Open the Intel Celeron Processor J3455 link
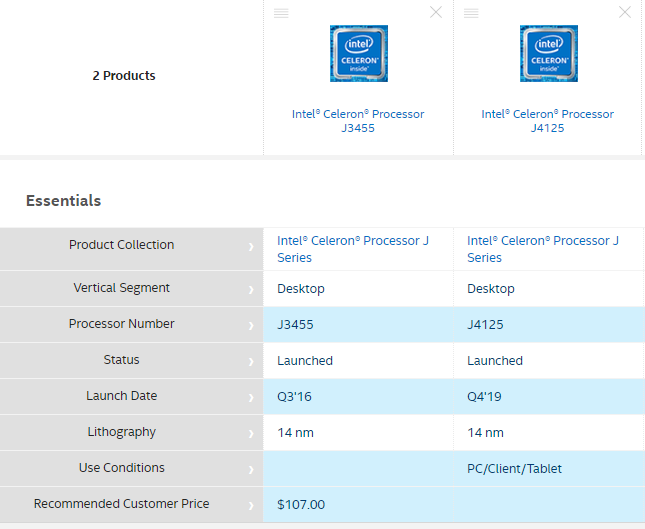Screen dimensions: 645x529 pyautogui.click(x=358, y=121)
